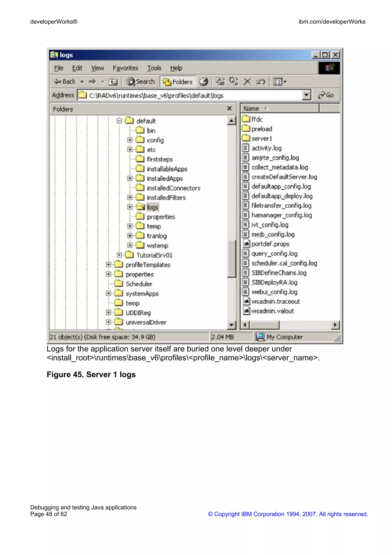The image size is (392, 555).
Task: Select the portdef.props file icon
Action: click(246, 243)
